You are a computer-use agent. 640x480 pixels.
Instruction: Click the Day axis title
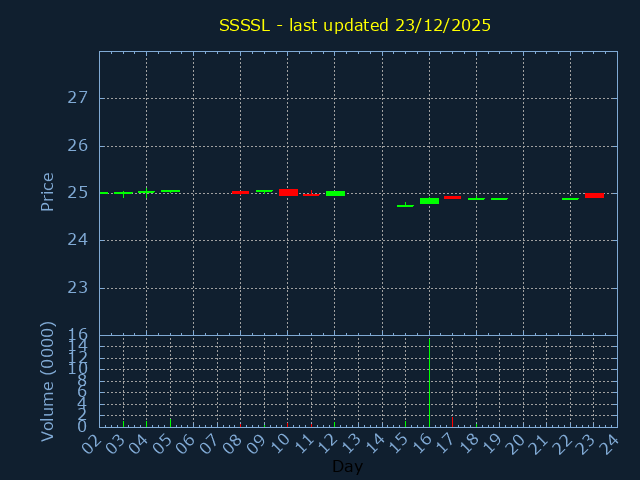coord(347,466)
